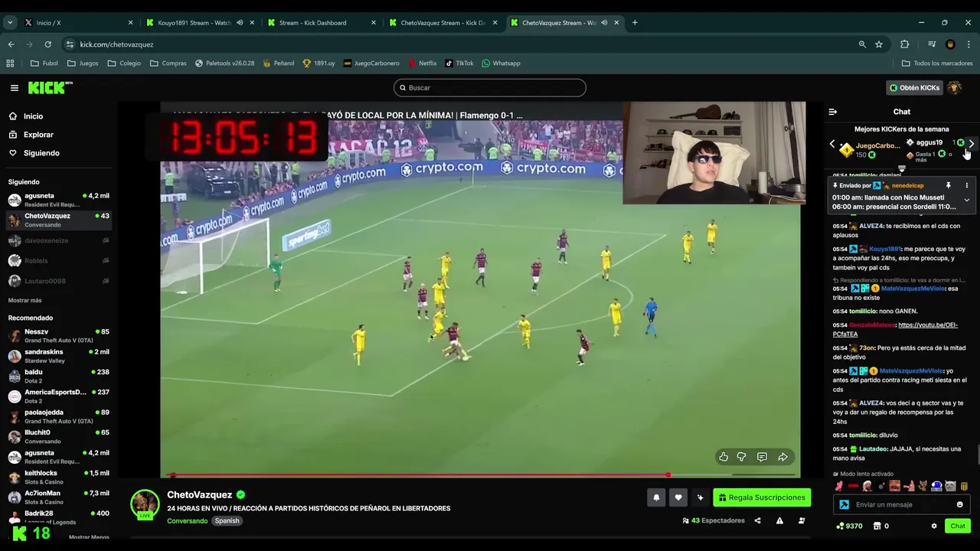Bookmark this page with star icon
Viewport: 980px width, 551px height.
[879, 44]
